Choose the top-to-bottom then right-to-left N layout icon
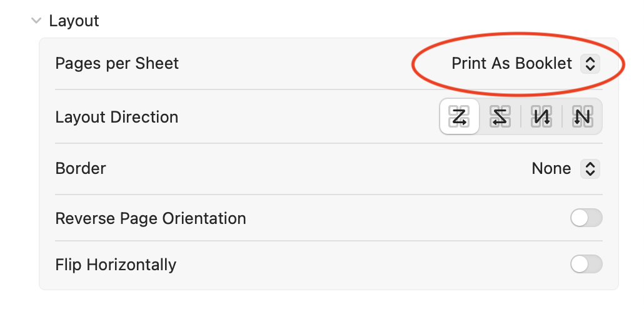The height and width of the screenshot is (309, 644). click(x=582, y=117)
